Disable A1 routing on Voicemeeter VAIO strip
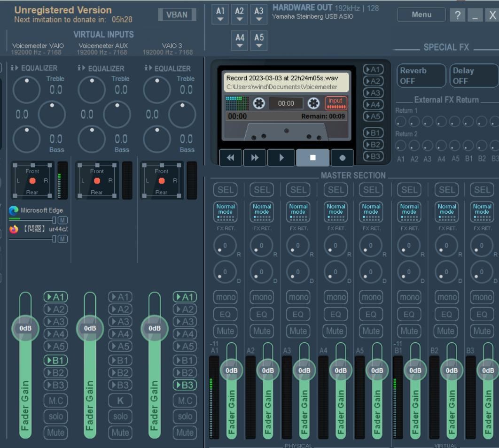 [x=56, y=297]
